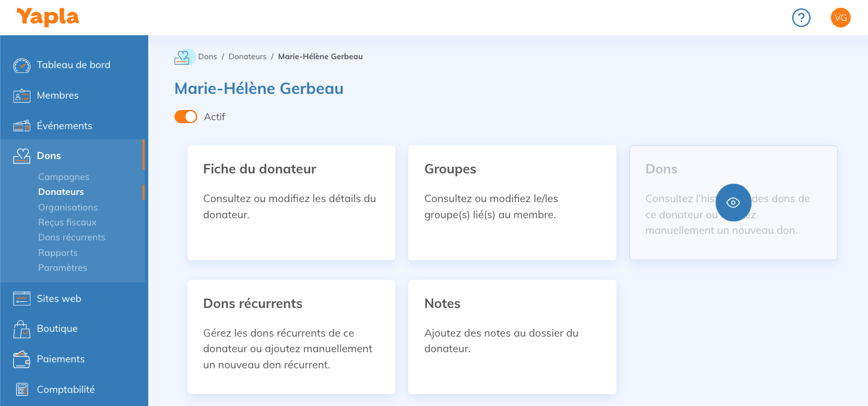This screenshot has width=868, height=406.
Task: Click the Yapla logo
Action: tap(48, 17)
